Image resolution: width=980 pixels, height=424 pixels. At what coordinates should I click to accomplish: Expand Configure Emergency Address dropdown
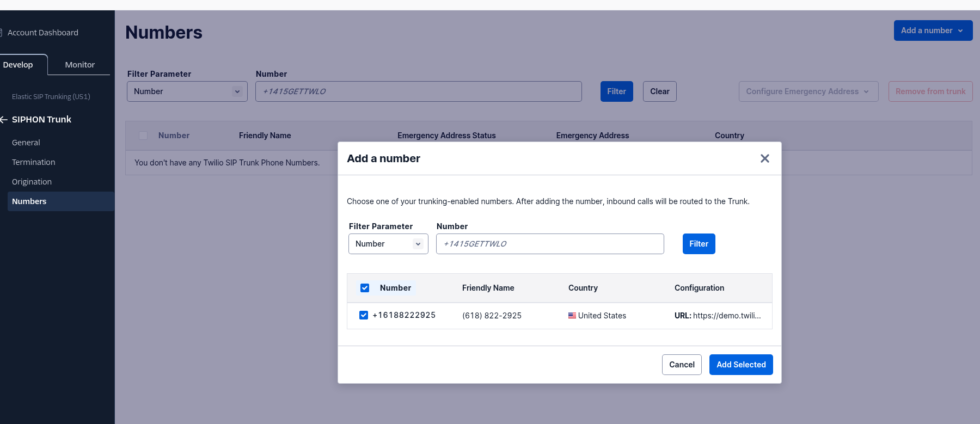coord(808,91)
